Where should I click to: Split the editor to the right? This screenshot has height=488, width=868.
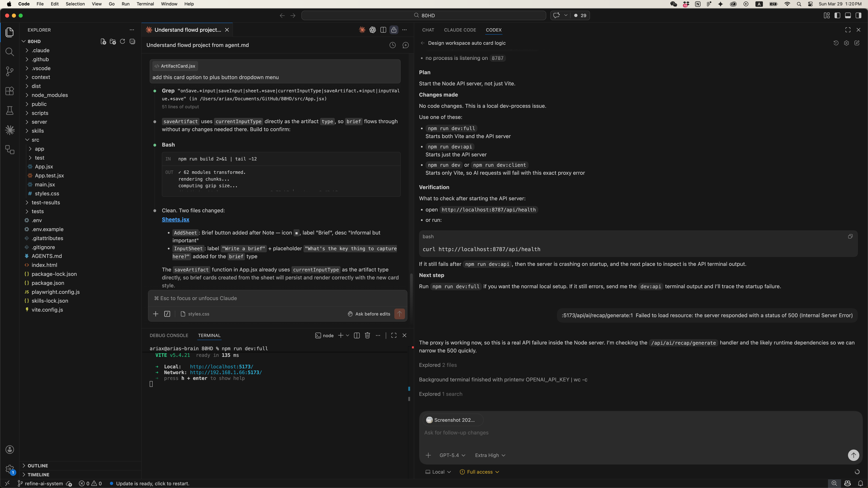click(383, 30)
